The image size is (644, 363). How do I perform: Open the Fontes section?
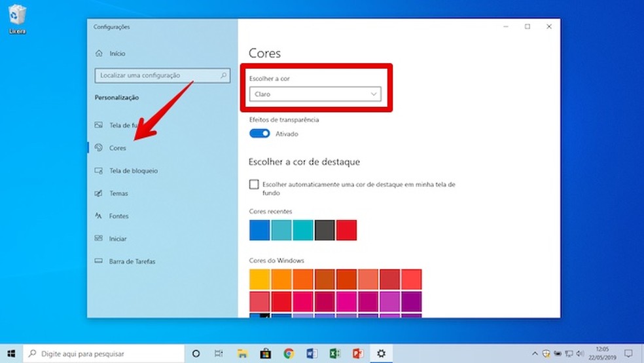pos(118,216)
